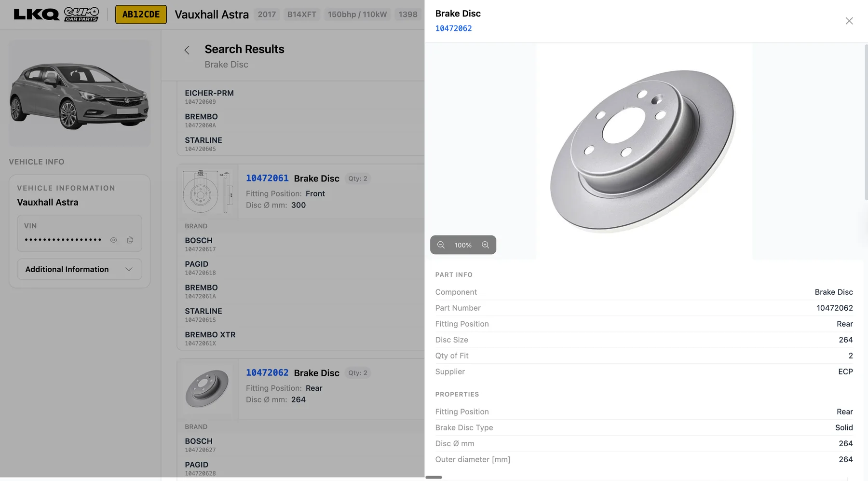Zoom out the brake disc image
The height and width of the screenshot is (481, 868).
click(441, 245)
